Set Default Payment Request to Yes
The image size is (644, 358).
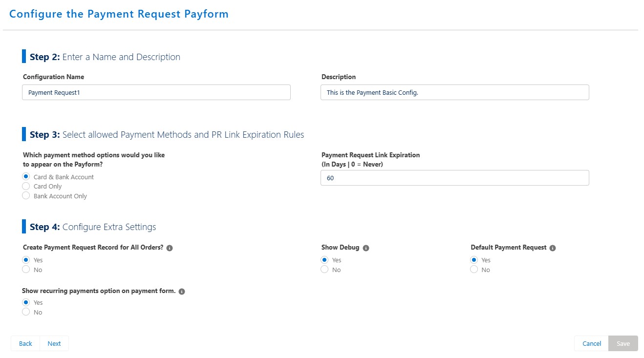tap(474, 260)
